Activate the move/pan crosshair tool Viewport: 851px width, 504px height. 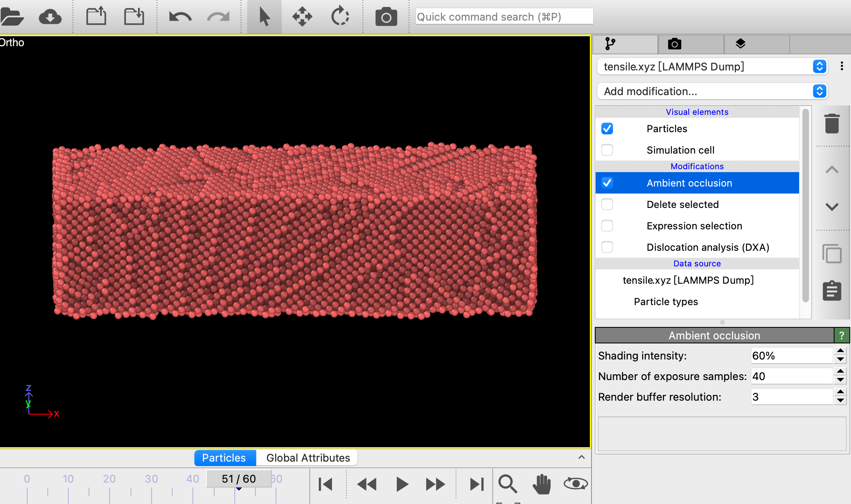[x=302, y=17]
